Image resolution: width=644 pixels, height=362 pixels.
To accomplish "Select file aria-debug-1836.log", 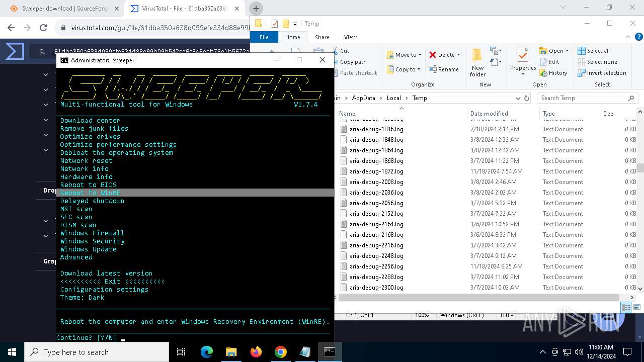I will click(376, 129).
